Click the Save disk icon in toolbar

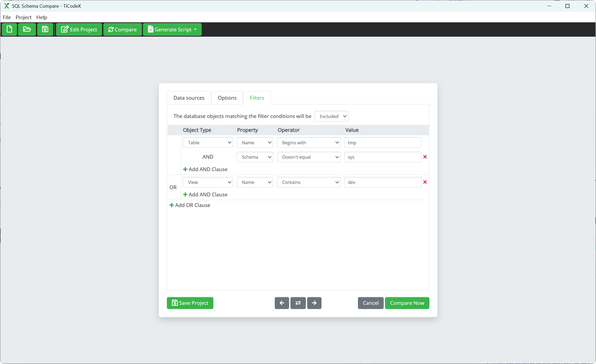[x=45, y=29]
